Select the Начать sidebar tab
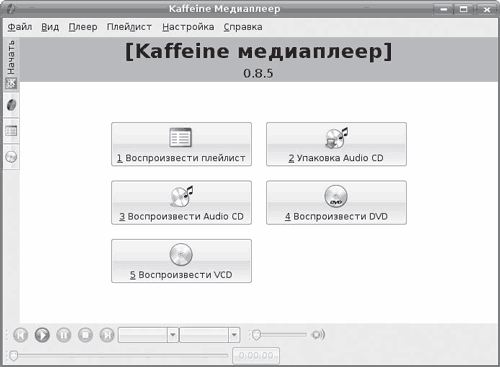500x367 pixels. tap(11, 64)
